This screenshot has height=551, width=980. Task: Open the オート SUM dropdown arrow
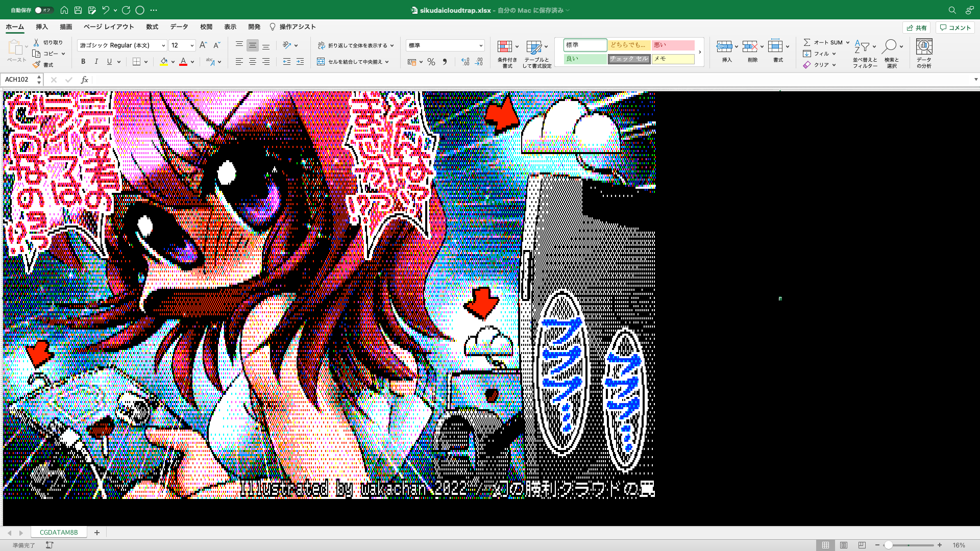coord(848,42)
